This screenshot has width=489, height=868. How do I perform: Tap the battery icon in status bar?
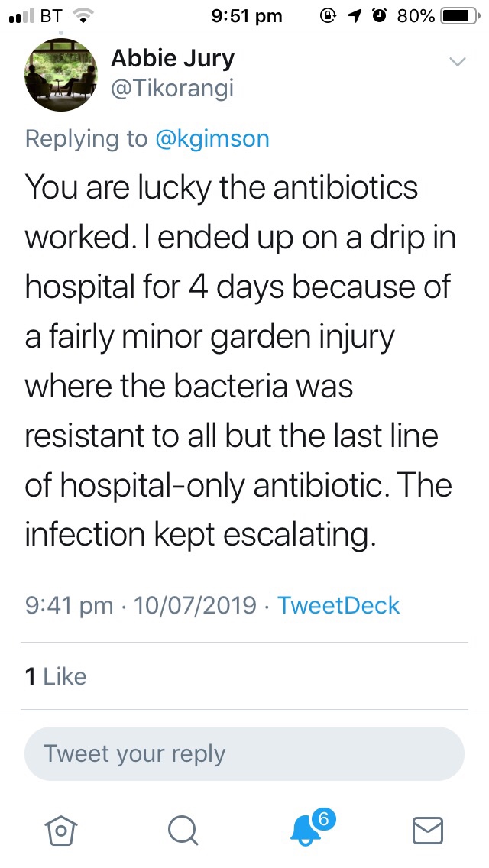click(x=459, y=16)
